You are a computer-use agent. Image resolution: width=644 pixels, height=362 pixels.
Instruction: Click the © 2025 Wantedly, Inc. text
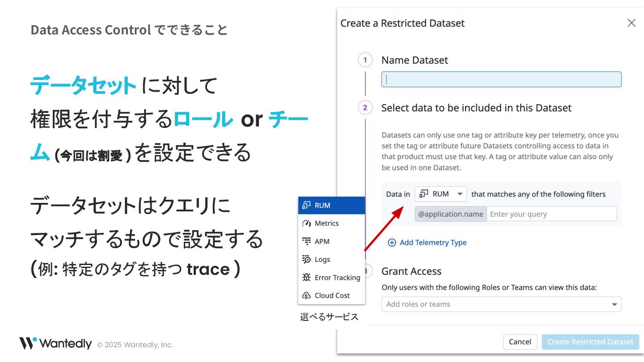pyautogui.click(x=135, y=345)
